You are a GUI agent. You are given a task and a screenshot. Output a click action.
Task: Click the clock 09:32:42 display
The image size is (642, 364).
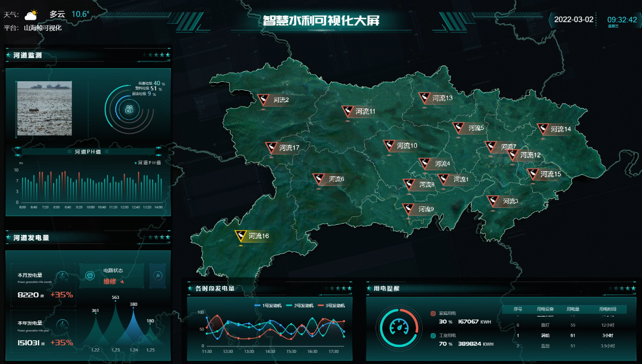(x=622, y=20)
